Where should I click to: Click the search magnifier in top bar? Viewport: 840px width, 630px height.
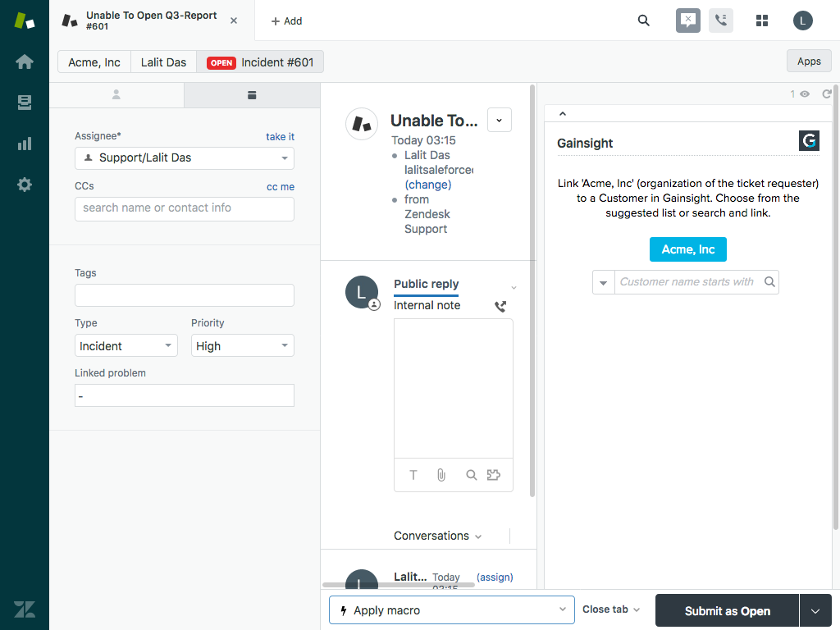644,21
